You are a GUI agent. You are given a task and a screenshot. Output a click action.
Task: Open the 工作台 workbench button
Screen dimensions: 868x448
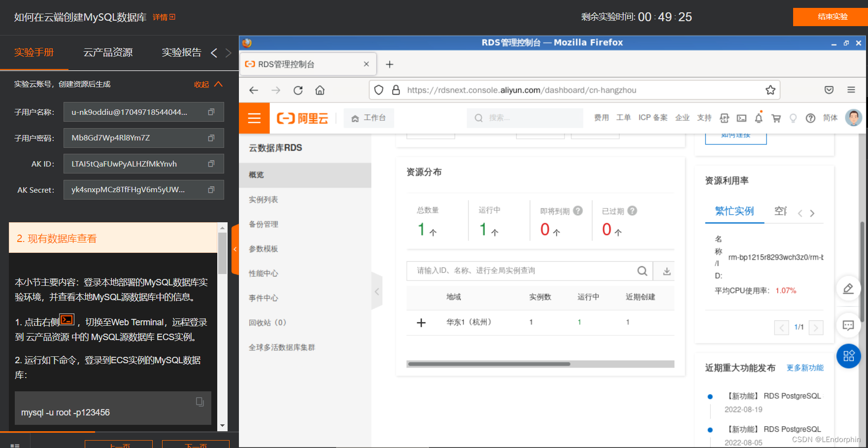tap(368, 118)
